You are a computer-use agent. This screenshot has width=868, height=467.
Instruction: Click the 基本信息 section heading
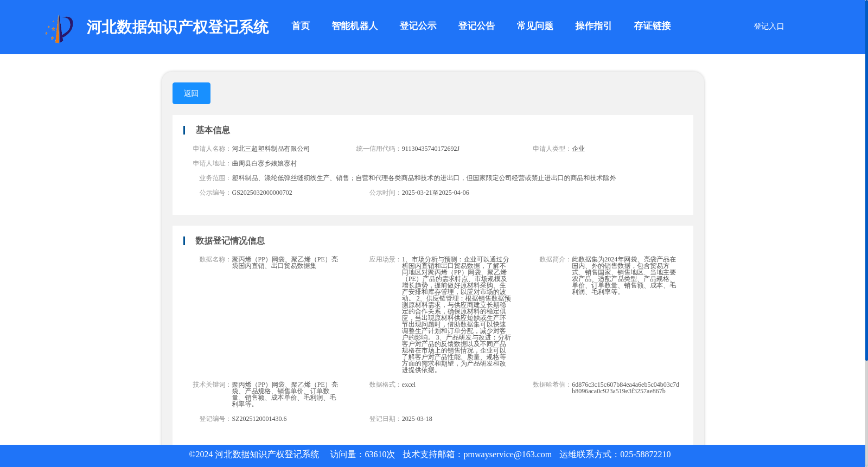tap(213, 130)
